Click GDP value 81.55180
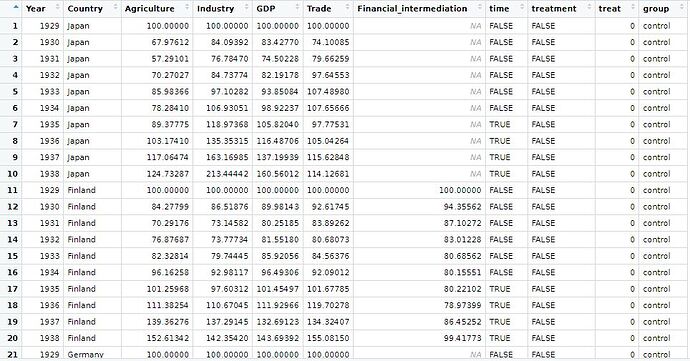Viewport: 690px width, 361px height. pos(280,239)
